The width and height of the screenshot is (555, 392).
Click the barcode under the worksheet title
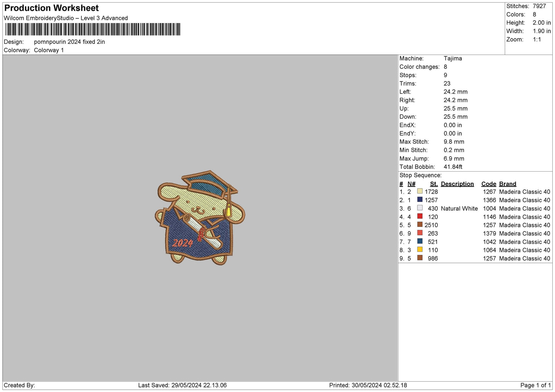[x=93, y=30]
